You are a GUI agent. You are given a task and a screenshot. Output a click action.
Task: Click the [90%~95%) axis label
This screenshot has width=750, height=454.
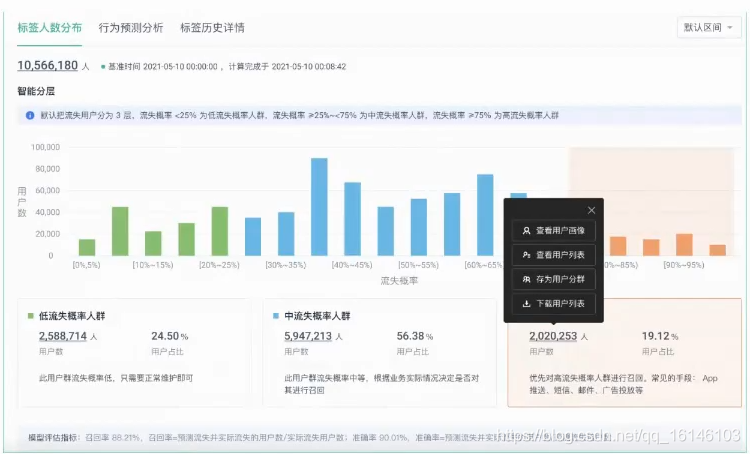coord(684,265)
